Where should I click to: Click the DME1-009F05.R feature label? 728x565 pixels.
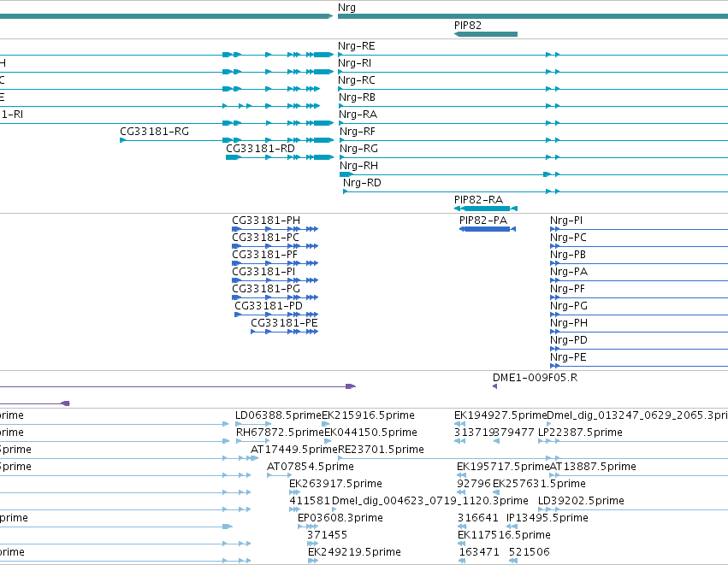tap(535, 378)
